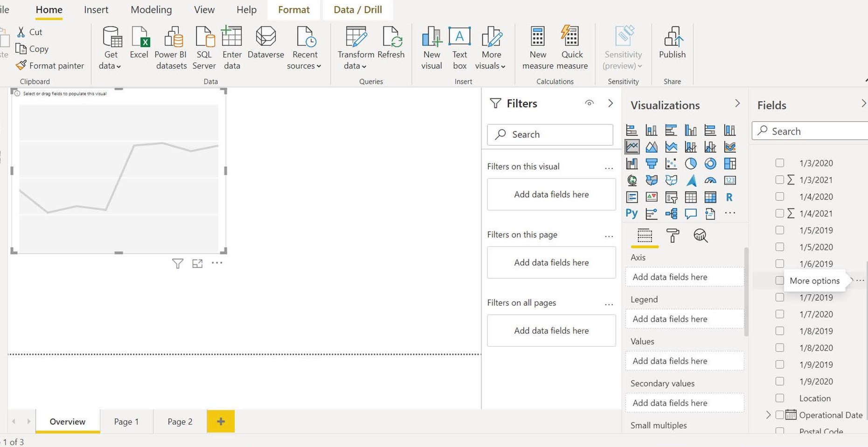Switch to the Insert ribbon tab
868x447 pixels.
point(96,10)
